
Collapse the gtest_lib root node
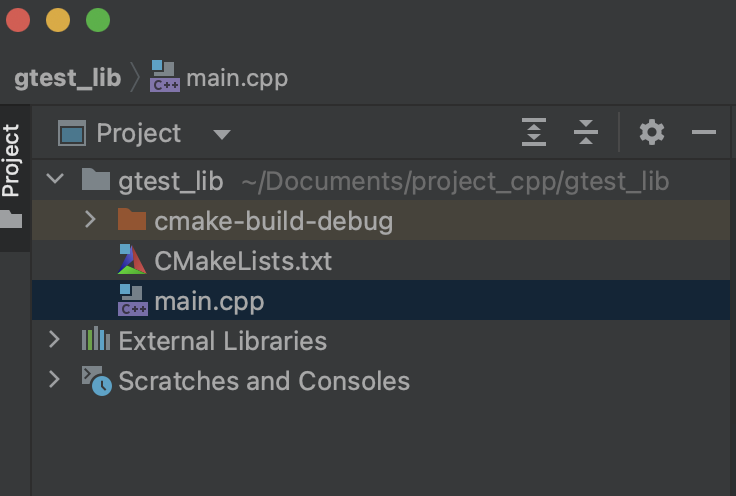(x=55, y=179)
